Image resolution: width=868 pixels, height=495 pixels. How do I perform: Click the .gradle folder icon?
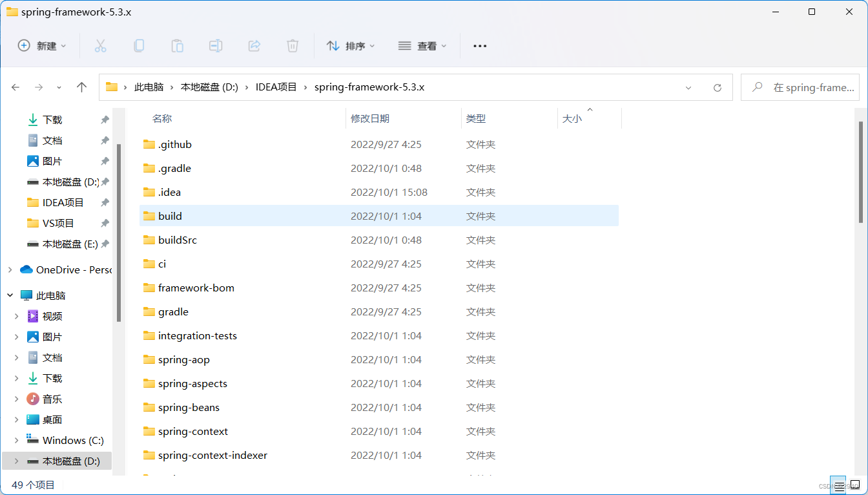(149, 168)
